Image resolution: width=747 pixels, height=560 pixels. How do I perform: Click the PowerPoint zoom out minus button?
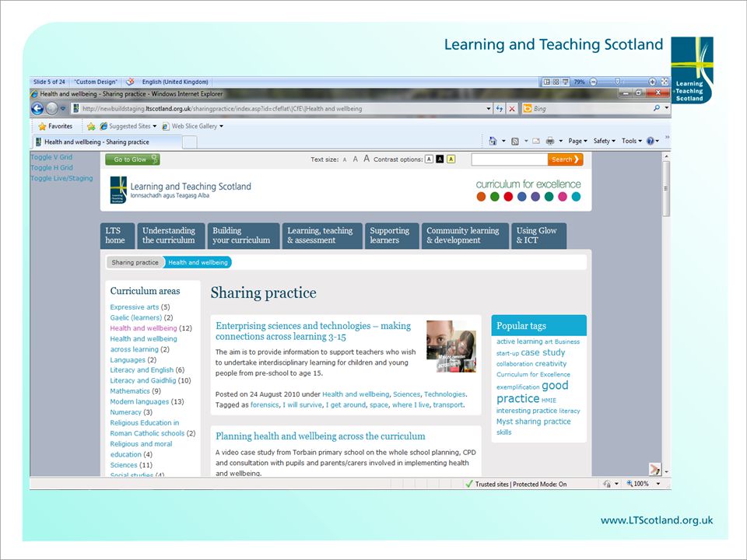click(x=593, y=82)
